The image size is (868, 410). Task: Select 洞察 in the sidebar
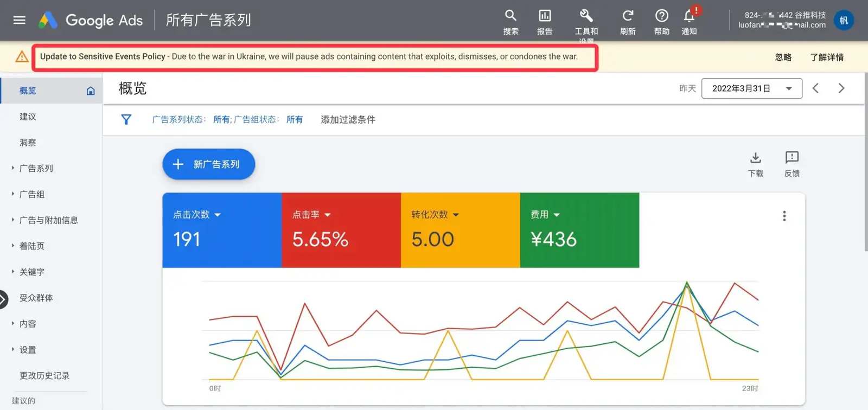coord(28,143)
